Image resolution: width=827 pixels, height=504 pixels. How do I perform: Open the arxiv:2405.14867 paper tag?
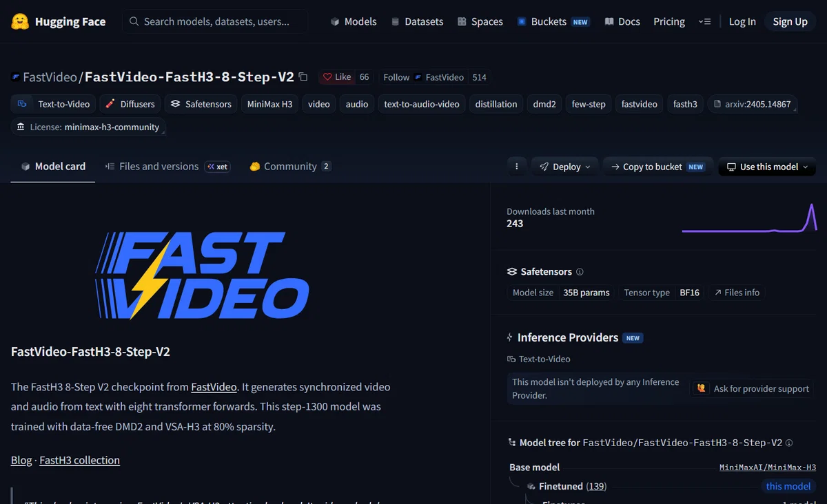(x=752, y=104)
